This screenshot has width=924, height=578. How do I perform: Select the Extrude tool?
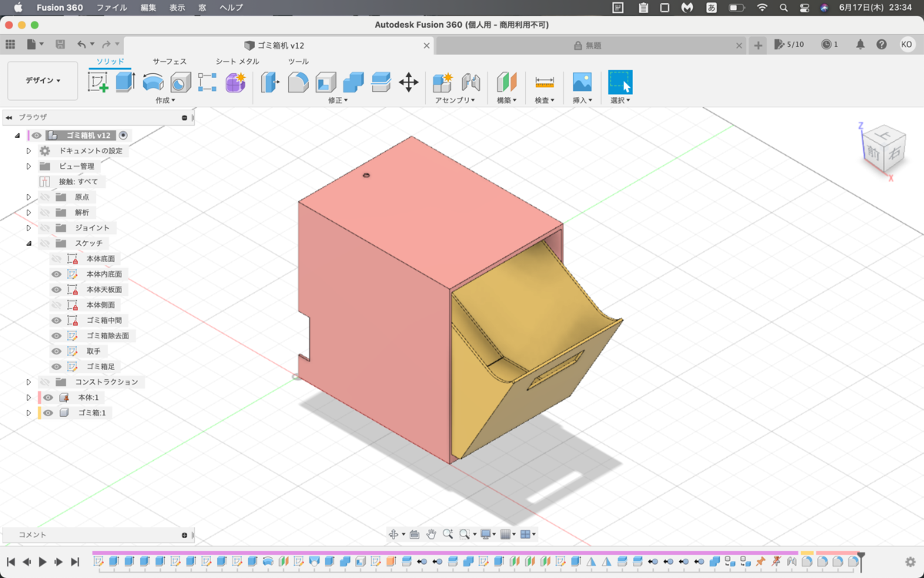point(126,82)
